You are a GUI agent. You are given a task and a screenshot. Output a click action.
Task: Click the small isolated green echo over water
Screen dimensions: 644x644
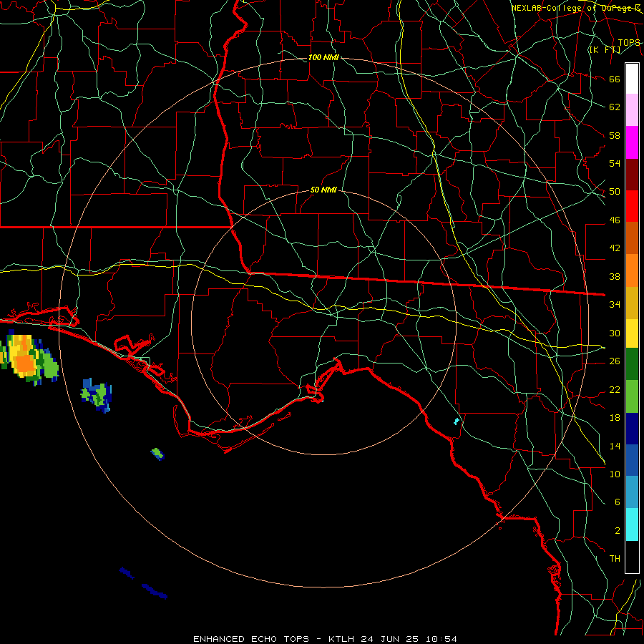(157, 454)
